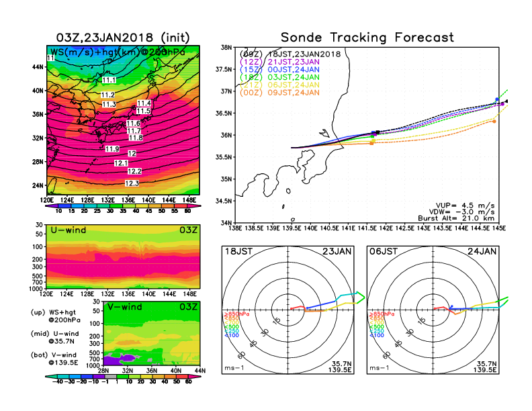Click the "VUP= 4.5 m/s" value

(x=465, y=205)
